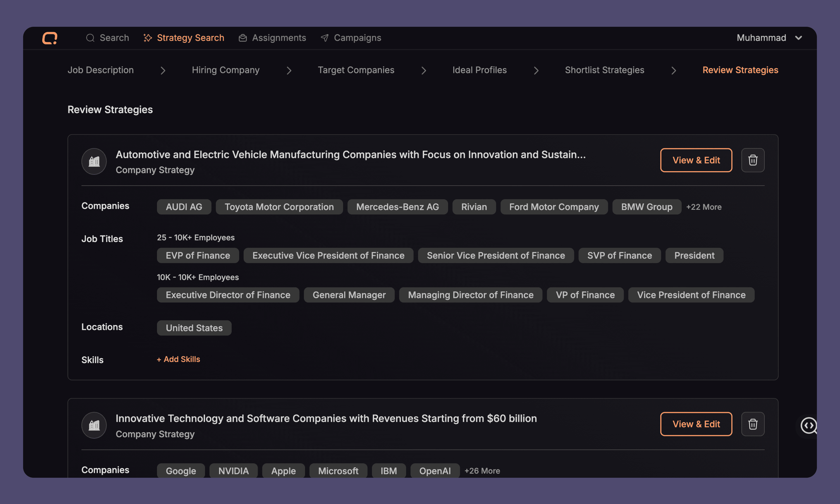Click the Rivian company chip
The height and width of the screenshot is (504, 840).
pos(474,207)
